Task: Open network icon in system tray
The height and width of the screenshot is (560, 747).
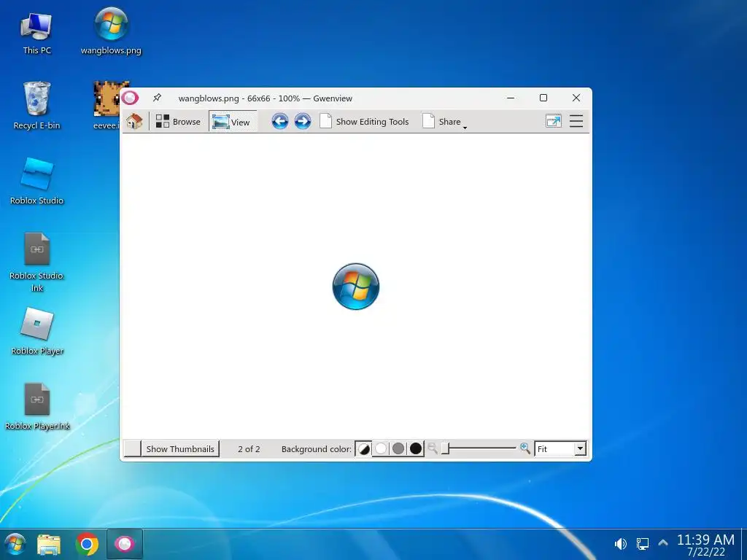Action: point(642,544)
